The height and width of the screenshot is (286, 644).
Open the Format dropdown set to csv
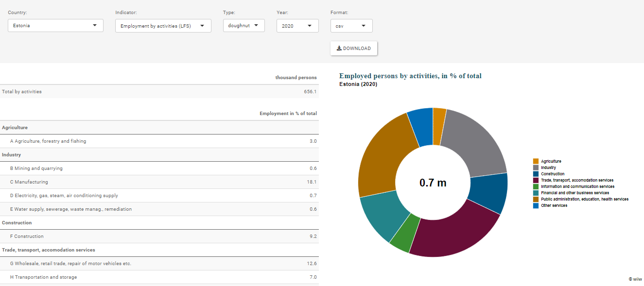351,26
